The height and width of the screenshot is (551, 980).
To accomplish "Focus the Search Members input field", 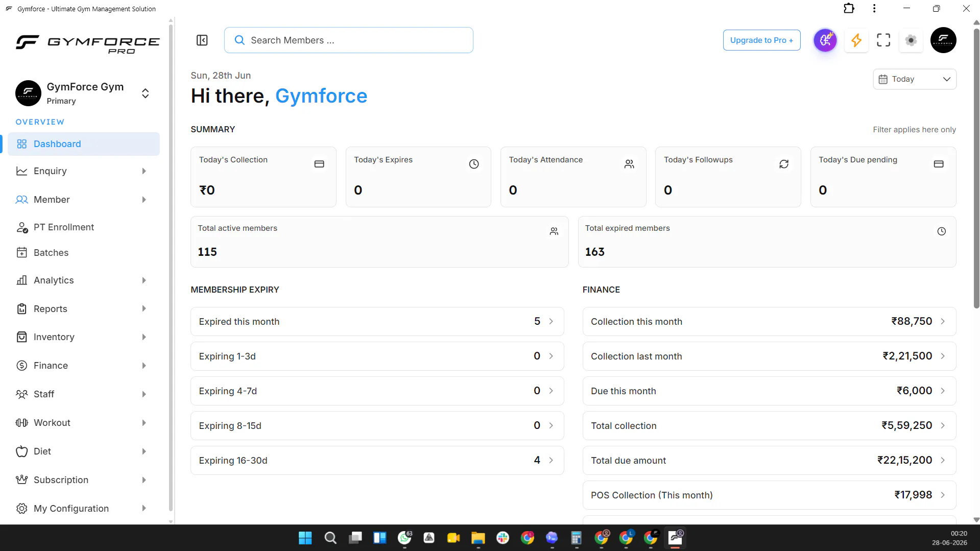I will [349, 40].
